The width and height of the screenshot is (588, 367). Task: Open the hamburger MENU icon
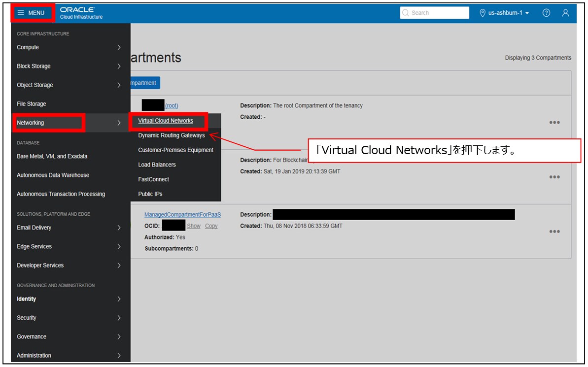(x=21, y=13)
